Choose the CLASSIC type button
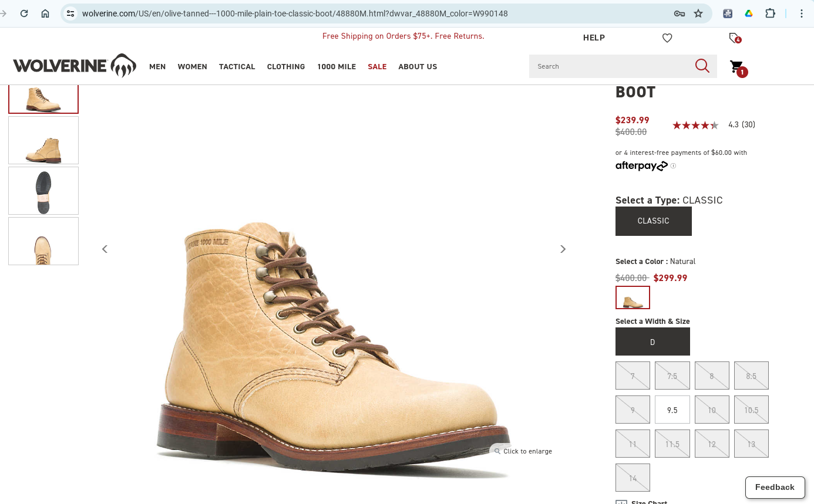Viewport: 814px width, 504px height. (x=654, y=221)
